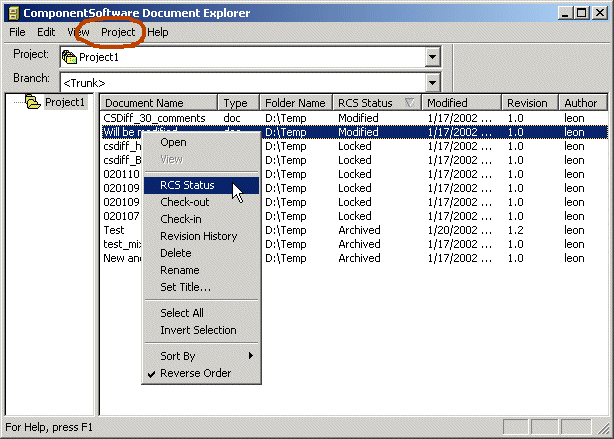Choose Rename in context menu

(201, 270)
